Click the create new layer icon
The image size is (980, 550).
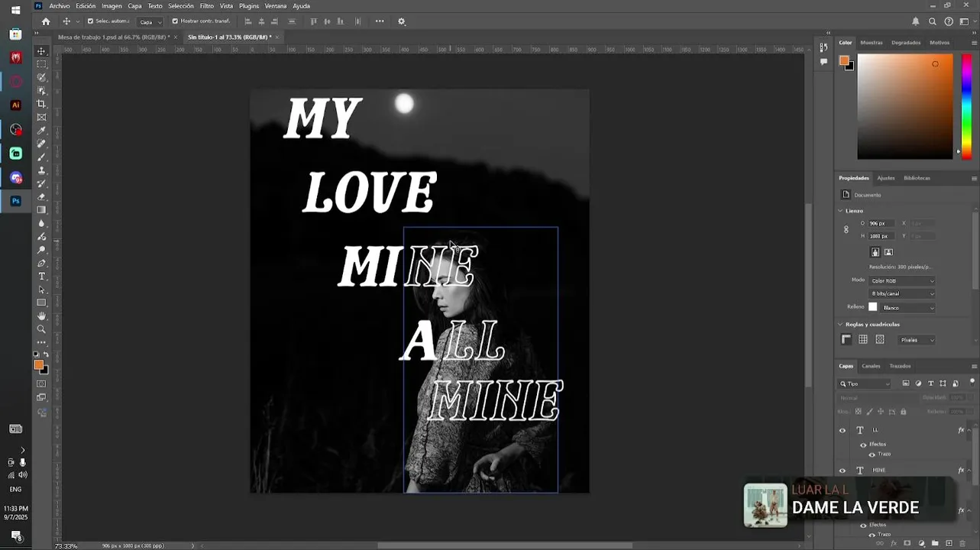(949, 543)
